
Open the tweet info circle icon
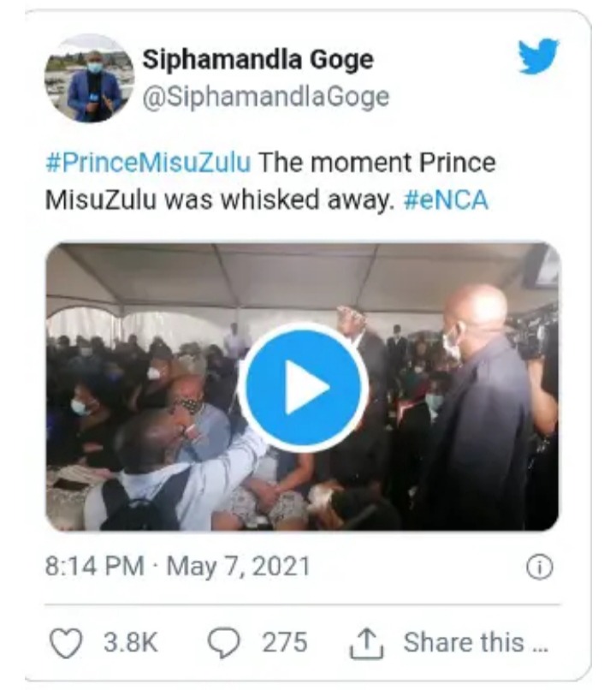540,567
